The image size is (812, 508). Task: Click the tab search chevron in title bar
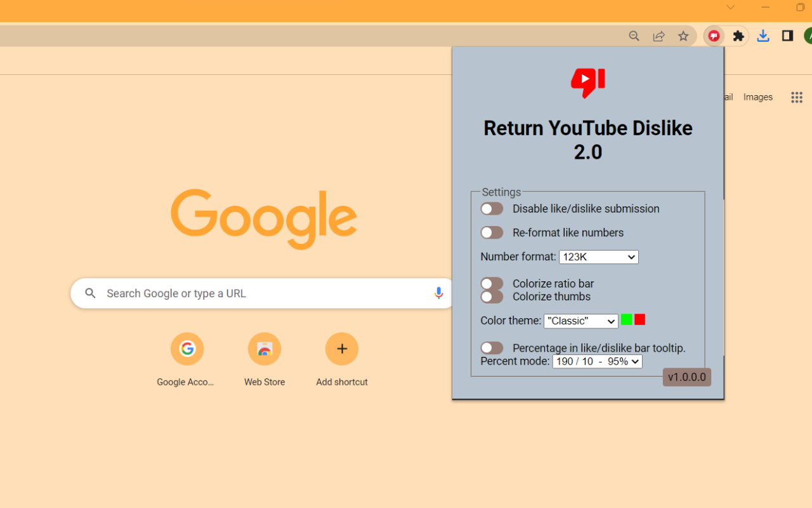pyautogui.click(x=731, y=8)
